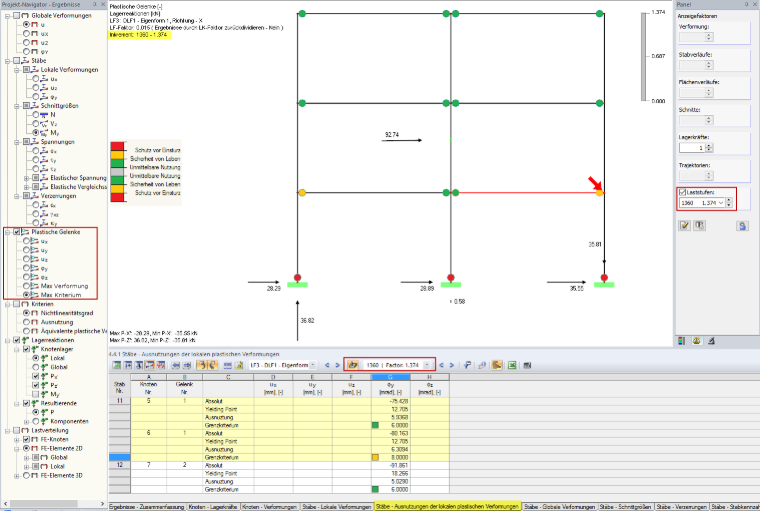Toggle the Laststufen checkbox in Panel
This screenshot has height=511, width=760.
(x=682, y=192)
